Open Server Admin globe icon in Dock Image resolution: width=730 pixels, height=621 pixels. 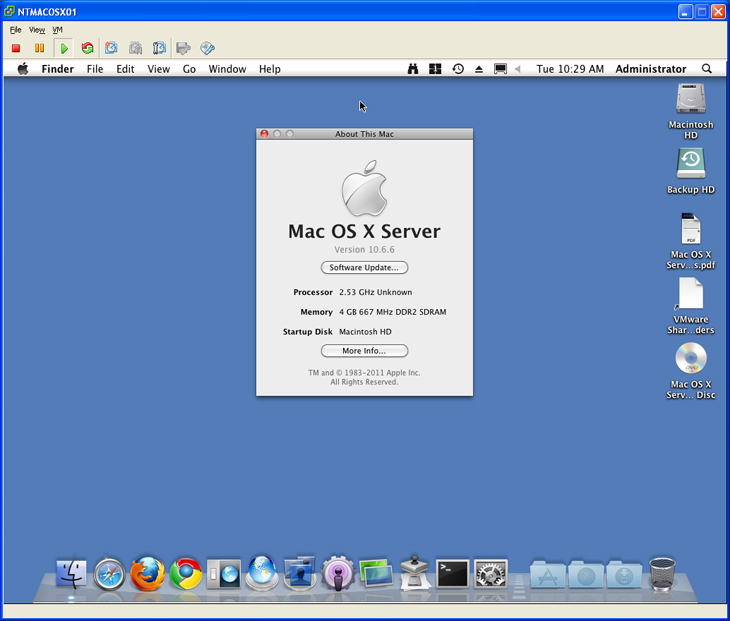(x=262, y=573)
